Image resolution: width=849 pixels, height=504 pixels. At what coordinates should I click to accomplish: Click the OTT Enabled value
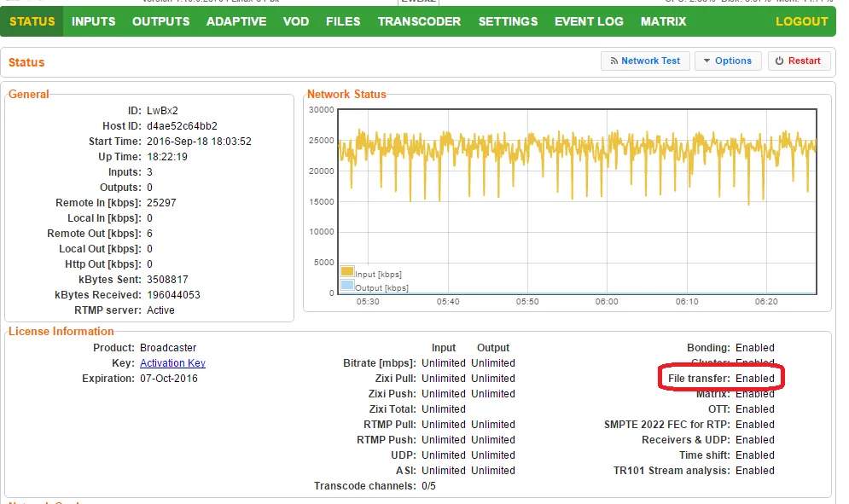click(755, 409)
